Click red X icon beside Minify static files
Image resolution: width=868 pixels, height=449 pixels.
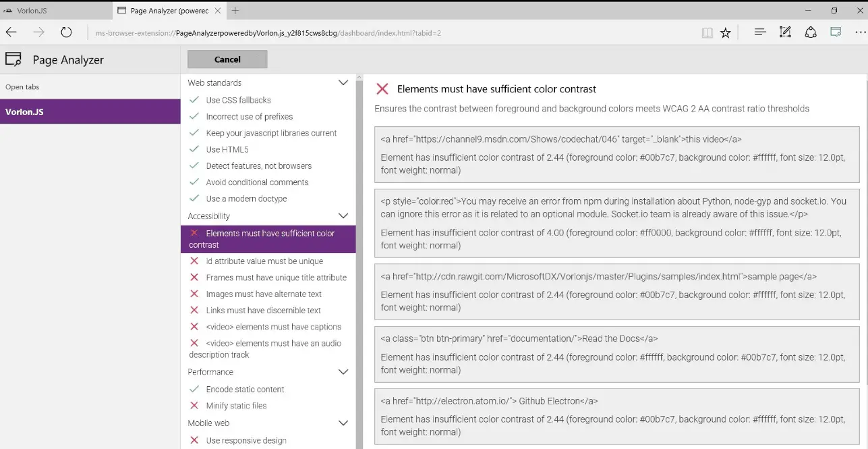coord(194,405)
